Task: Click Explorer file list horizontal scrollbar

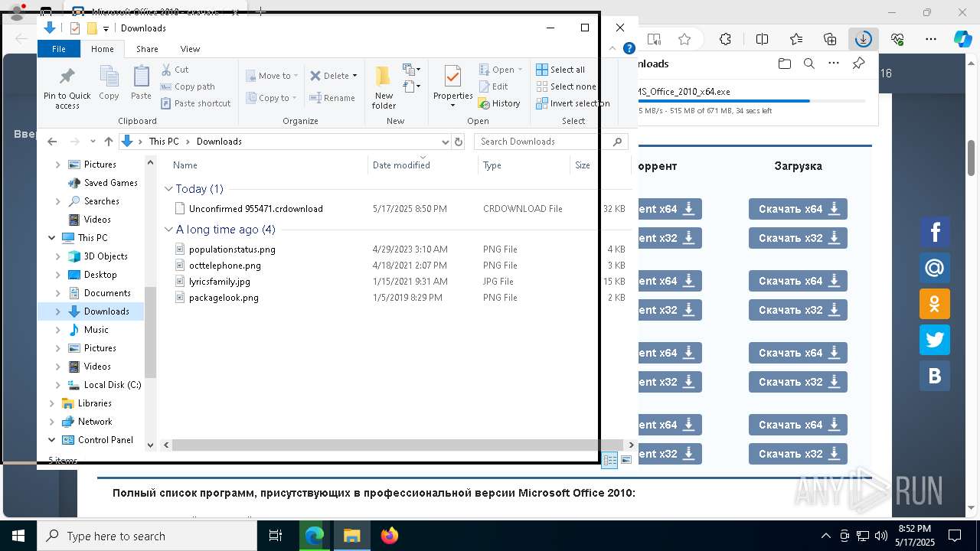Action: [397, 445]
